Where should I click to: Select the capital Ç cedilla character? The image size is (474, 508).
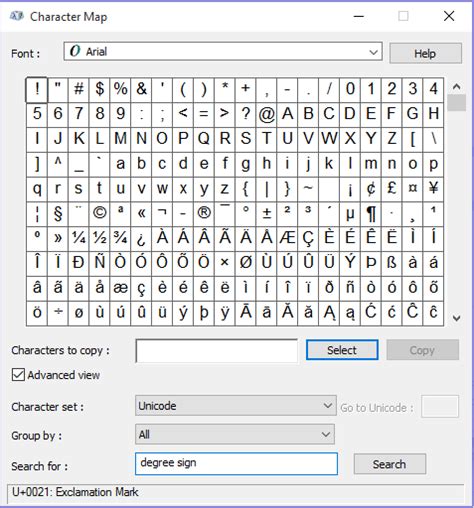tap(308, 238)
